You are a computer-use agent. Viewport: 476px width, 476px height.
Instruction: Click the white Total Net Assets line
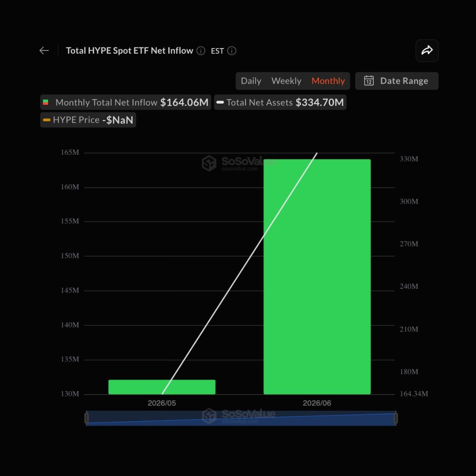pos(240,273)
